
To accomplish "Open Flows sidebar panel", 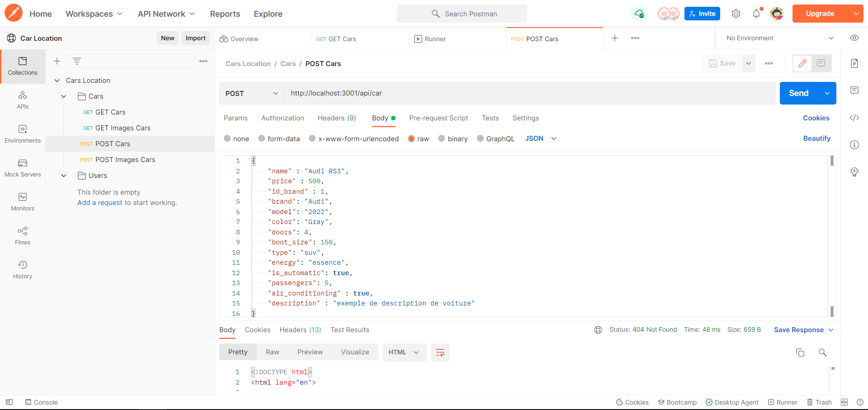I will coord(23,236).
